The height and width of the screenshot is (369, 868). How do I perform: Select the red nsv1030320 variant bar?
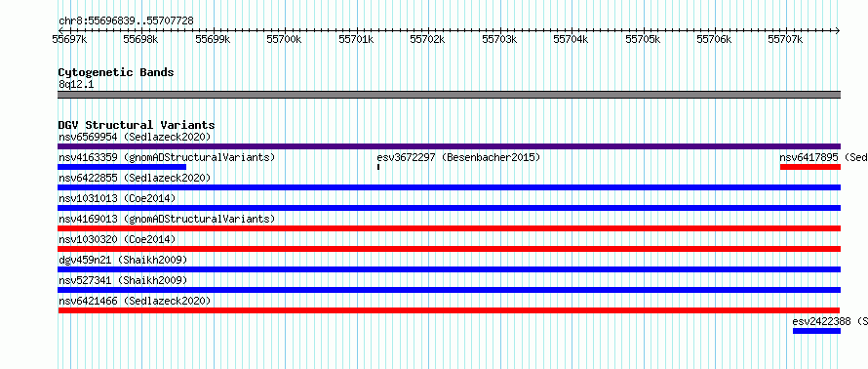pos(449,249)
